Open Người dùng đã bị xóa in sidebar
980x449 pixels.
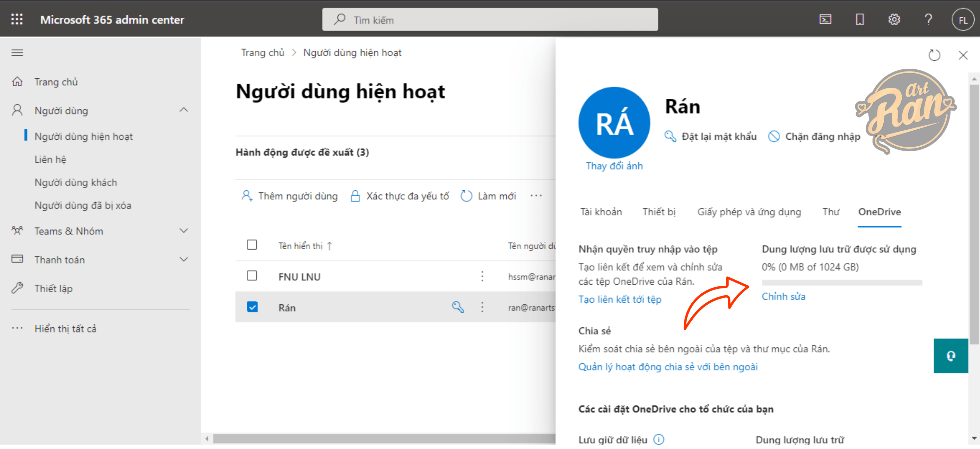(x=83, y=205)
